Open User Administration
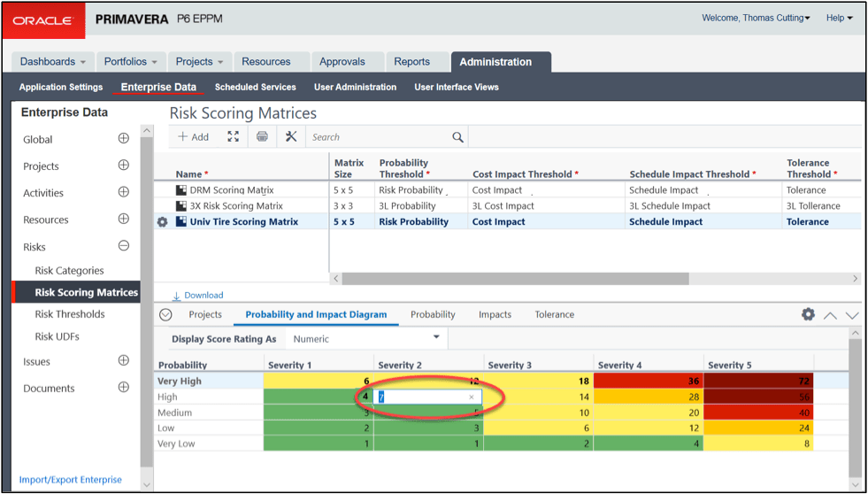Screen dimensions: 868x494 pos(356,87)
